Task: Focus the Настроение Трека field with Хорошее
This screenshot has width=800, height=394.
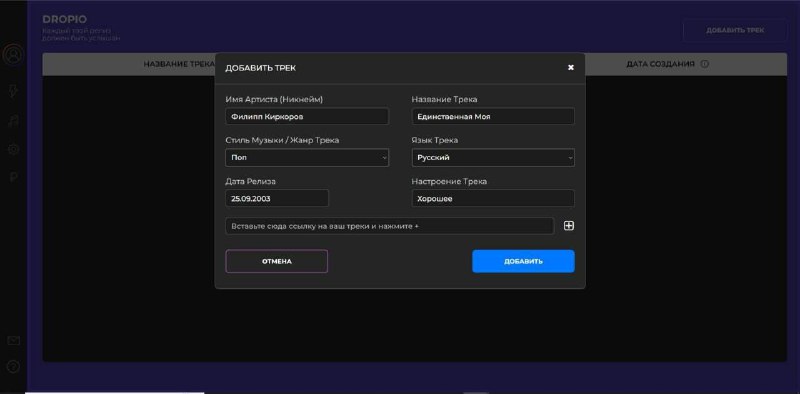Action: [x=493, y=199]
